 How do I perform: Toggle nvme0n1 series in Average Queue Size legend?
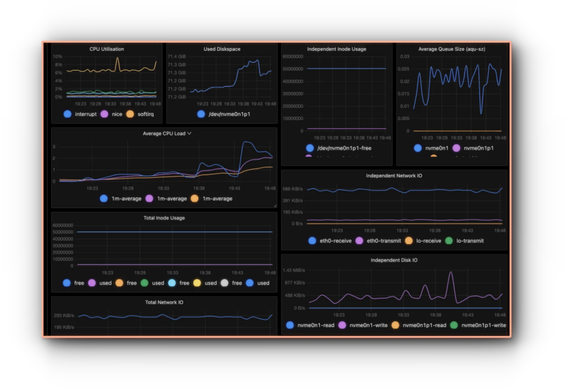coord(436,148)
